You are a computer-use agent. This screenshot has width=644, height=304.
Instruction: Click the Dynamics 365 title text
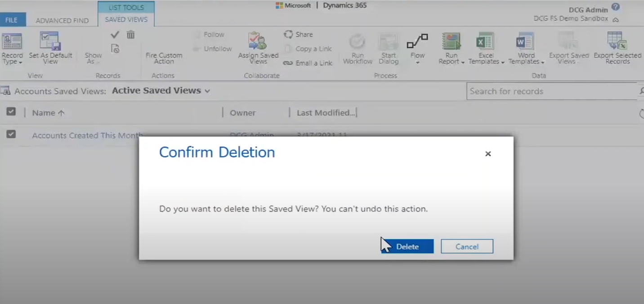click(x=344, y=5)
